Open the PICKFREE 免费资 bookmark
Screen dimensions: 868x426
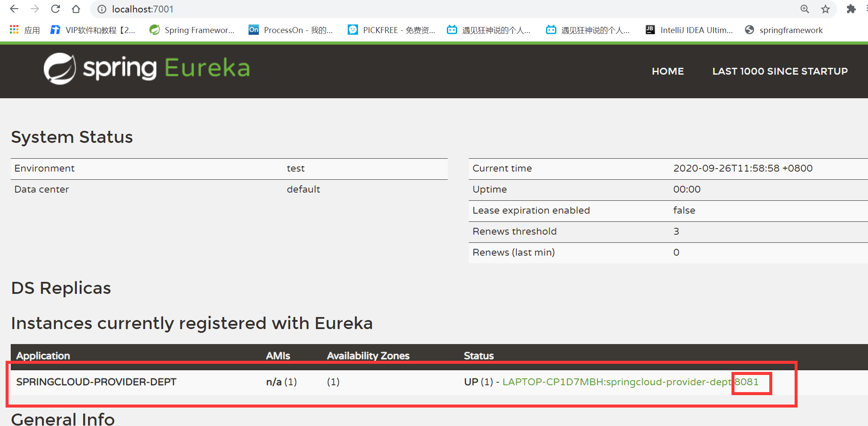[x=392, y=30]
